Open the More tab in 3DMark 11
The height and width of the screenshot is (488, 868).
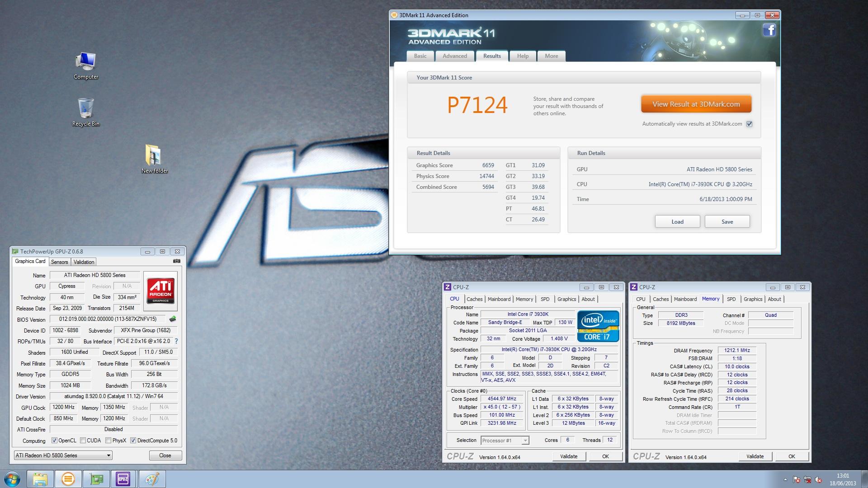click(x=551, y=56)
